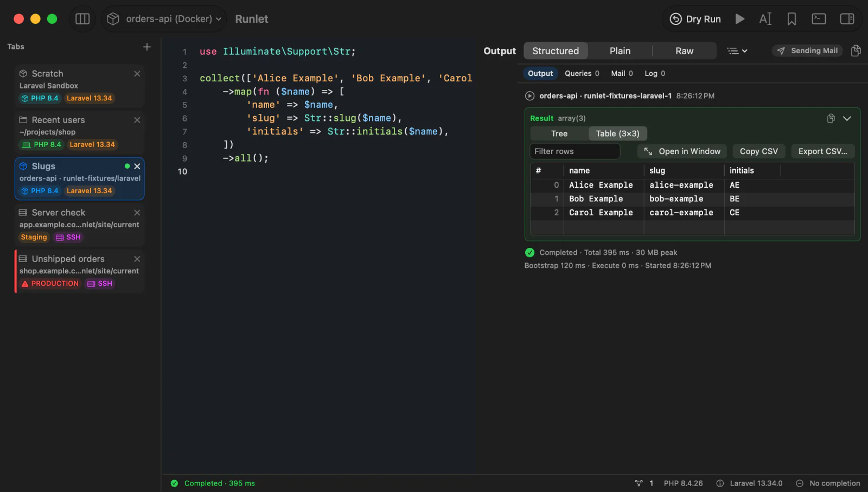The image size is (868, 492).
Task: Click the branch icon in status bar
Action: coord(639,483)
